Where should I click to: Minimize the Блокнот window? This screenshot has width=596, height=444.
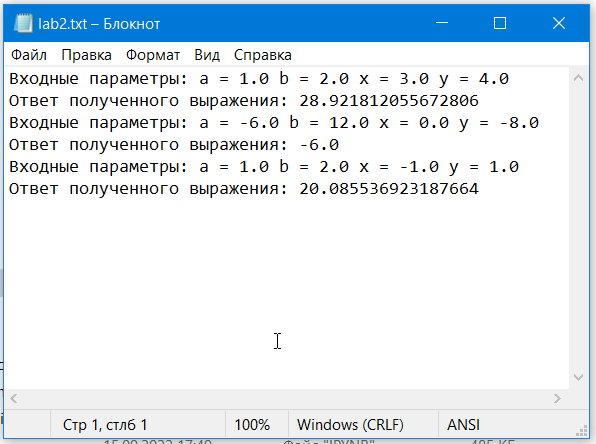pyautogui.click(x=442, y=23)
